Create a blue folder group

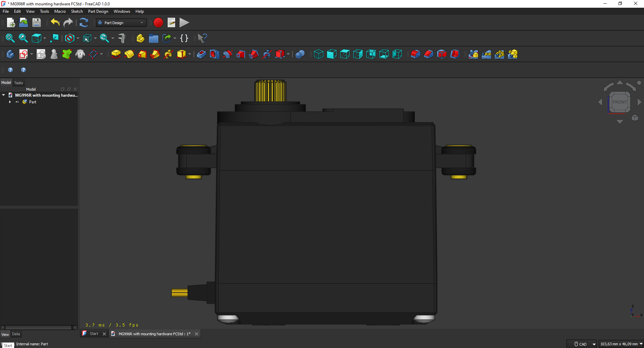pyautogui.click(x=153, y=38)
